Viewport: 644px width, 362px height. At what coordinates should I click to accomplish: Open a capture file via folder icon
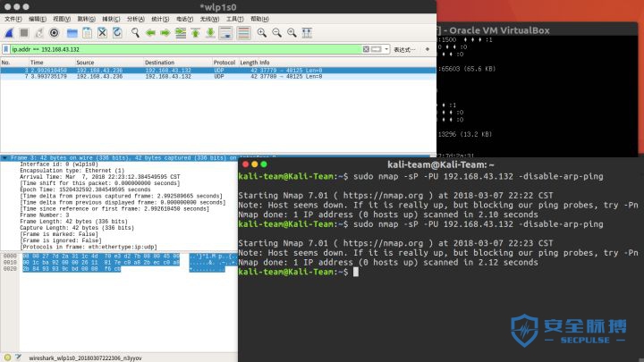[x=72, y=33]
